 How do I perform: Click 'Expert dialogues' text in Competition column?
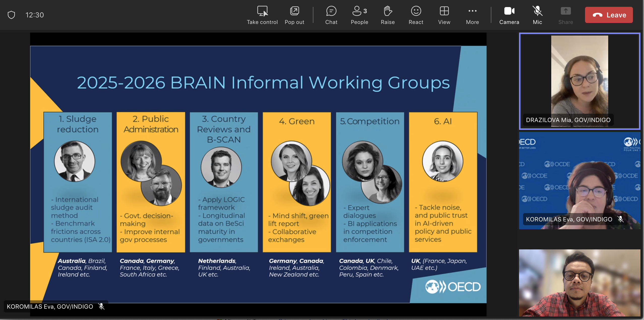click(359, 211)
